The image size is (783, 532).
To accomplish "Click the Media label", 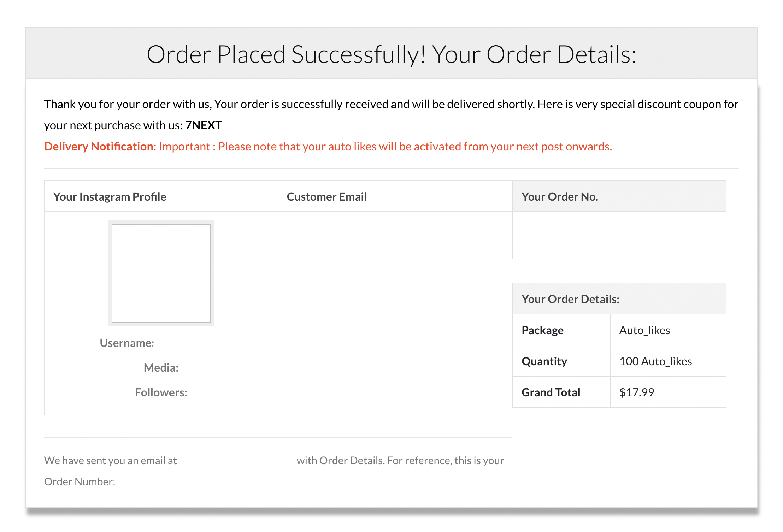I will (161, 367).
